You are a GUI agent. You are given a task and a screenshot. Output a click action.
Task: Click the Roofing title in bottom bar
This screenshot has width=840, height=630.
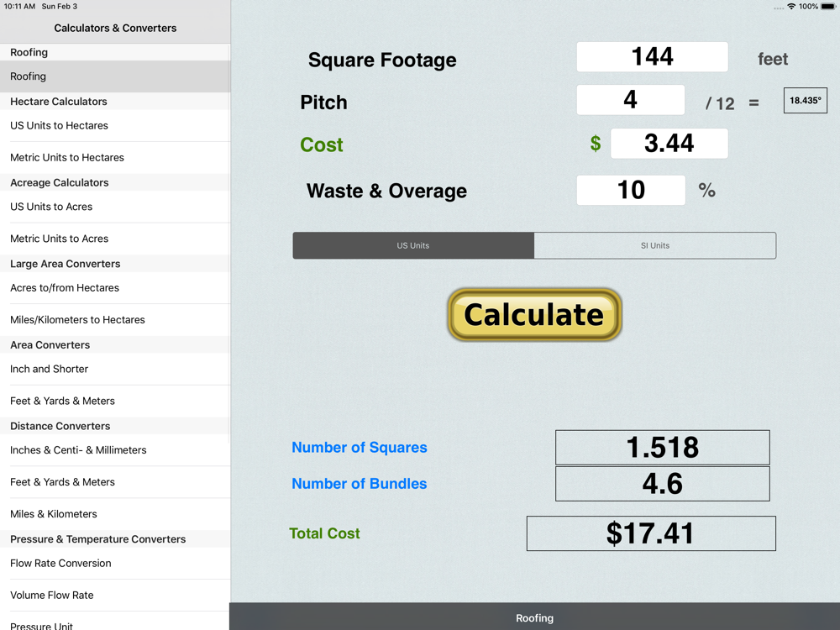[x=534, y=618]
